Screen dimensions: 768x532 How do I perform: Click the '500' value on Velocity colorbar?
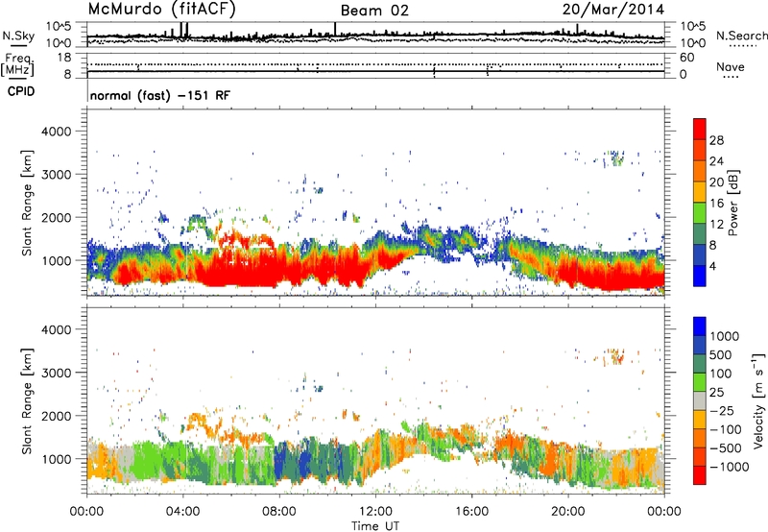[720, 354]
